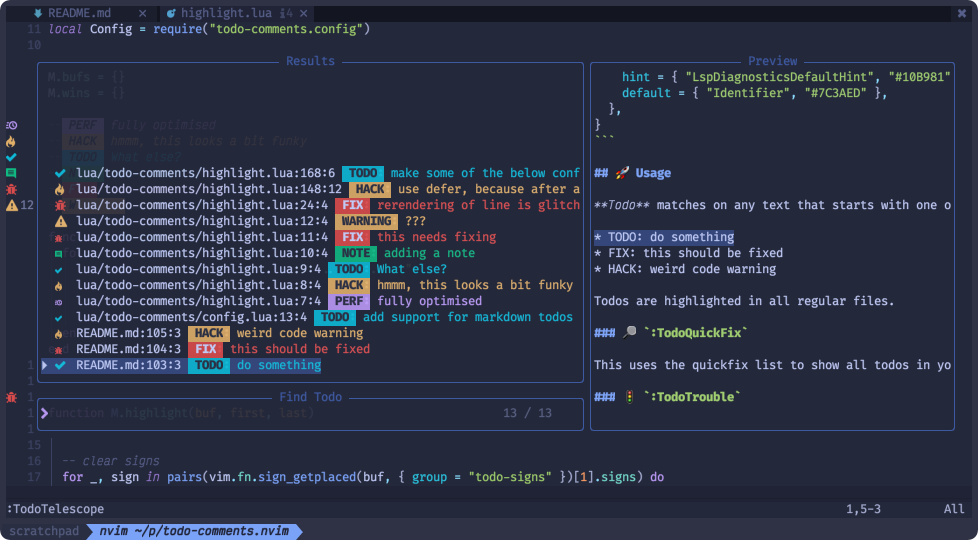
Task: Click the bug icon on the README.md:104:3 result
Action: [59, 350]
